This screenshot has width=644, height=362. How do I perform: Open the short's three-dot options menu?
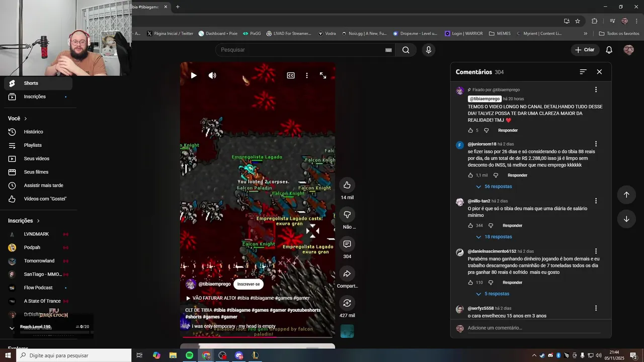(307, 75)
